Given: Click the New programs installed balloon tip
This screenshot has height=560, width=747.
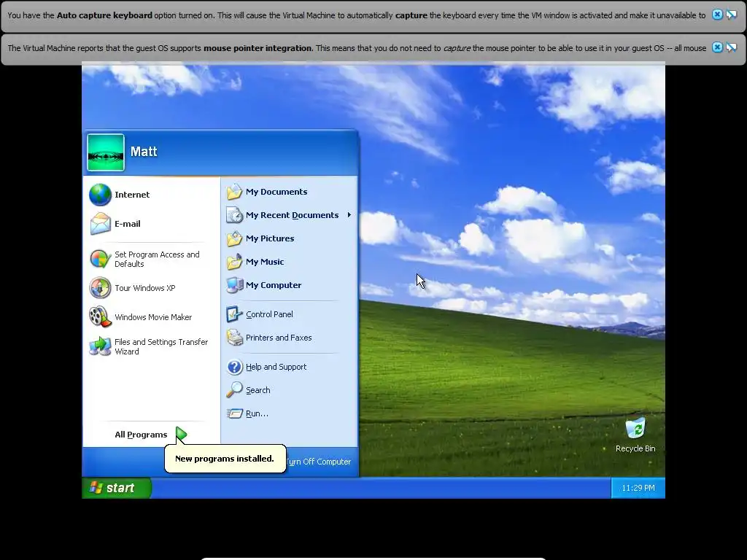Looking at the screenshot, I should (225, 459).
